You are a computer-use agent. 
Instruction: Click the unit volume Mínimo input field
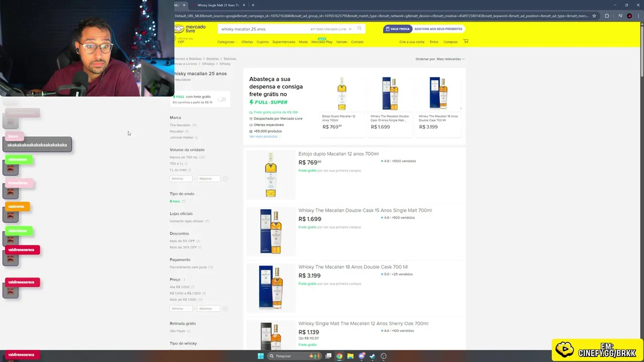pyautogui.click(x=181, y=178)
